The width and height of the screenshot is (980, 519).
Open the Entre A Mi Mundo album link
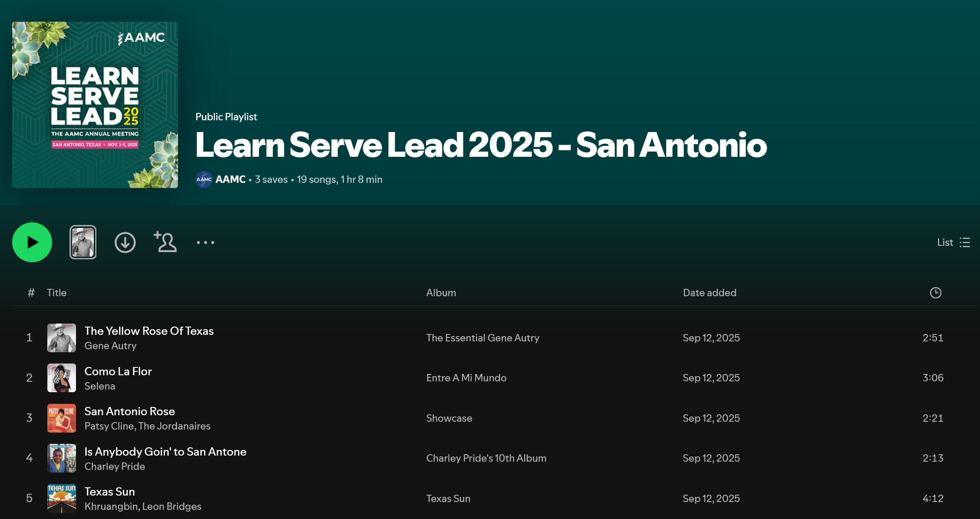click(x=466, y=378)
